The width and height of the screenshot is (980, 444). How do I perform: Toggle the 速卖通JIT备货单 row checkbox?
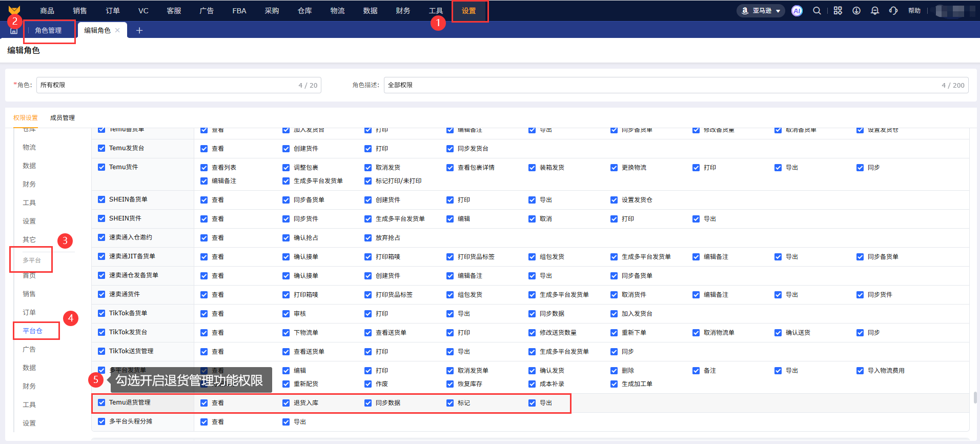pyautogui.click(x=101, y=256)
